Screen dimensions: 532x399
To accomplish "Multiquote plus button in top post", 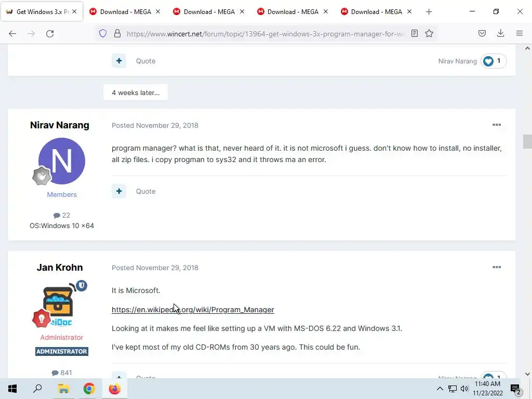I will [x=119, y=61].
